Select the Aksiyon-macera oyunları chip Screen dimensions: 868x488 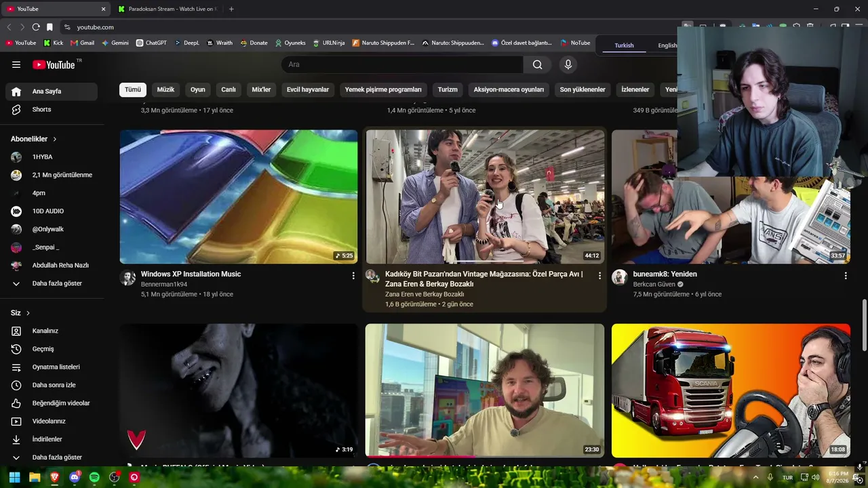tap(509, 89)
